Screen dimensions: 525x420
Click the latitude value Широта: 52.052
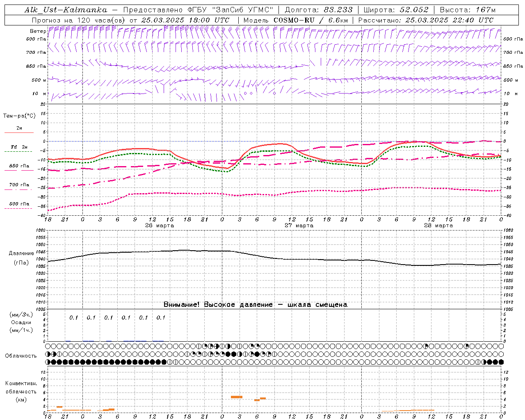pos(396,10)
